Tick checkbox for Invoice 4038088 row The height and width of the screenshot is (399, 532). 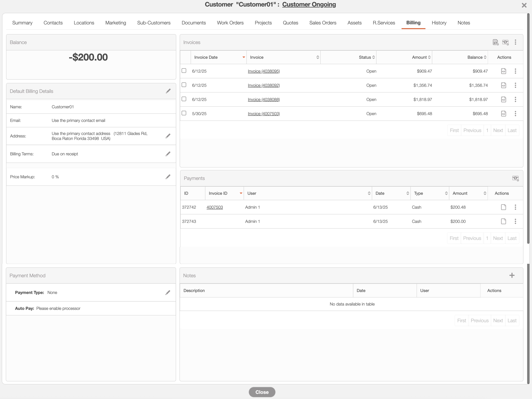(184, 99)
